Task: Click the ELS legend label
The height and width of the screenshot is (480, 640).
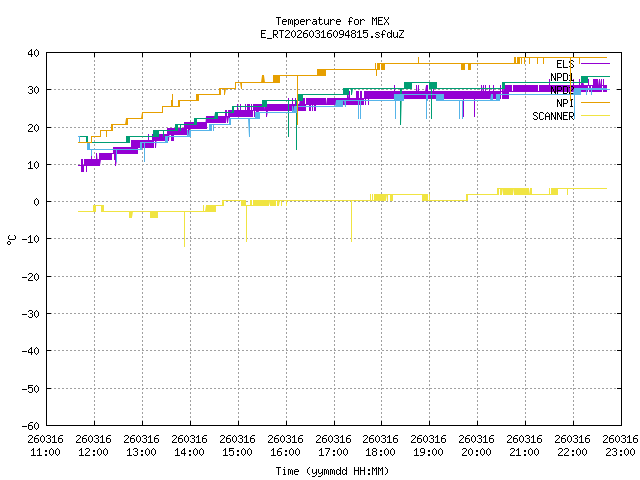Action: click(565, 64)
